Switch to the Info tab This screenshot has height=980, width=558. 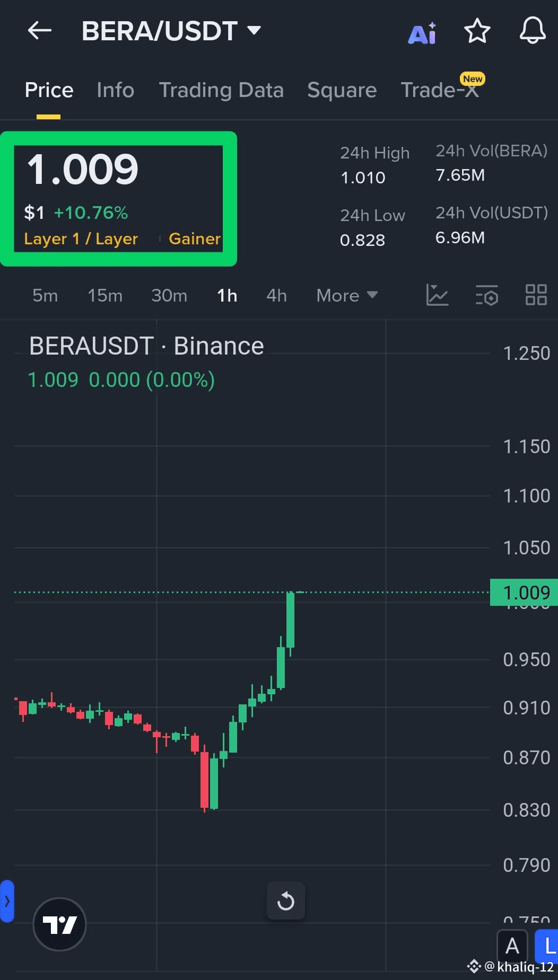click(116, 90)
